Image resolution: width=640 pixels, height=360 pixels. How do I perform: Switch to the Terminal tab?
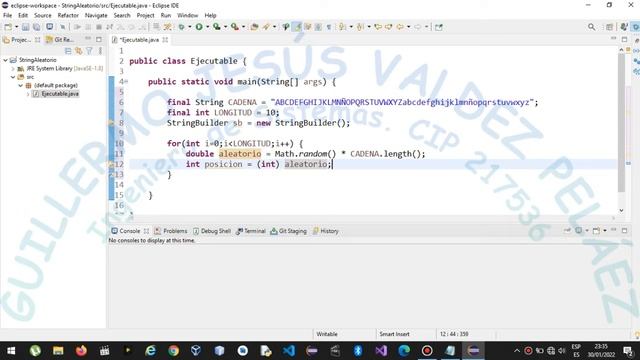(x=251, y=231)
